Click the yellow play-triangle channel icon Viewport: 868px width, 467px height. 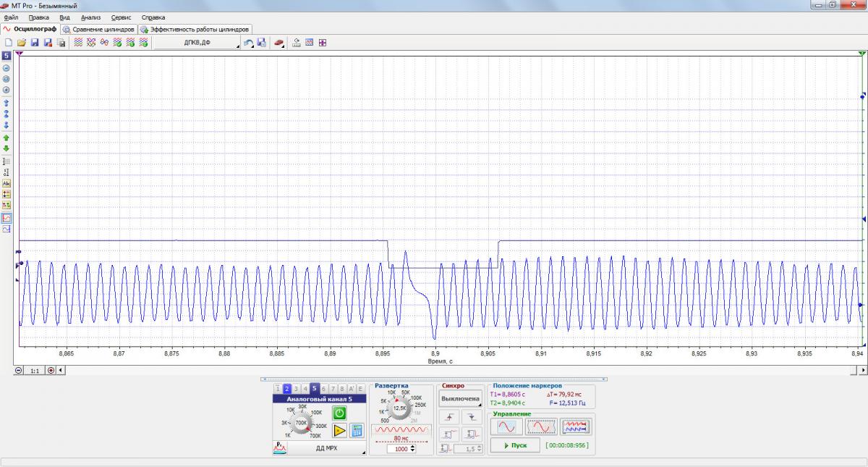[x=339, y=430]
